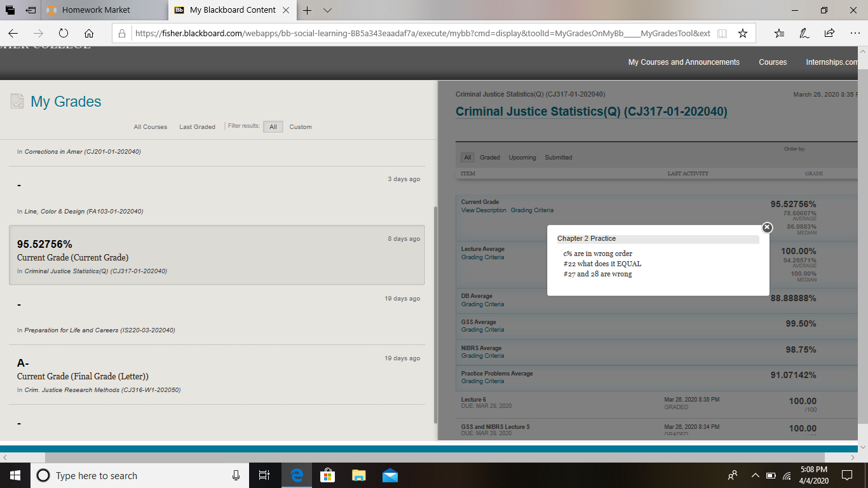The width and height of the screenshot is (868, 488).
Task: Share this page
Action: tap(829, 34)
